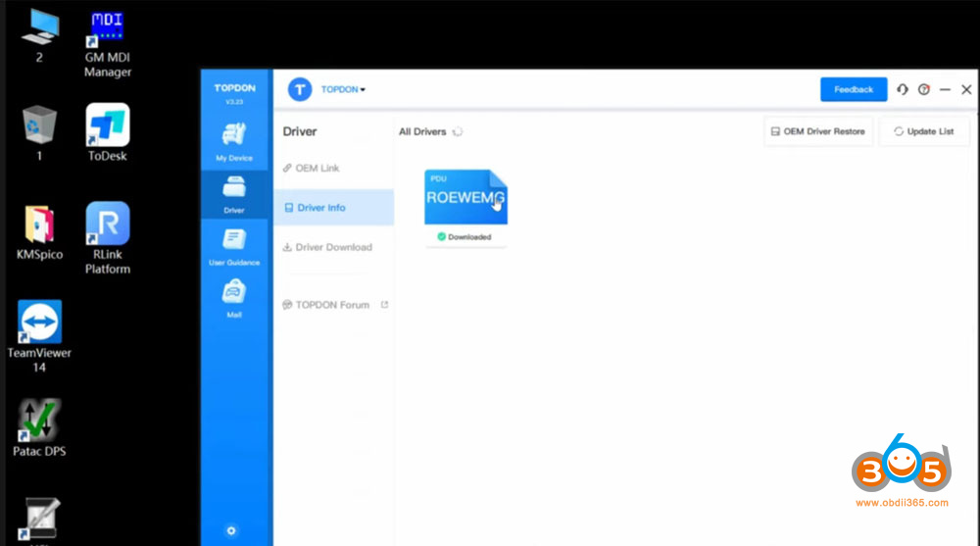
Task: Click the help question mark icon
Action: (x=923, y=89)
